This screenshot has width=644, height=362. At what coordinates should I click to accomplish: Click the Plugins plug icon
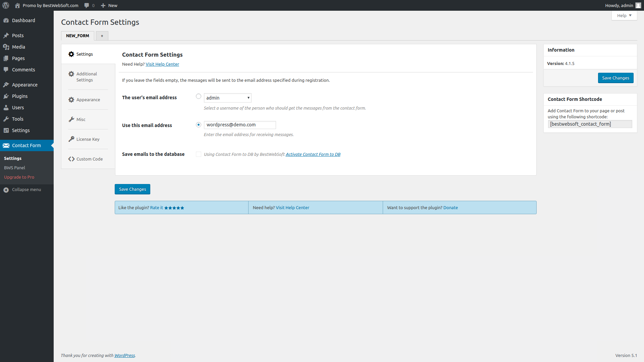click(6, 96)
